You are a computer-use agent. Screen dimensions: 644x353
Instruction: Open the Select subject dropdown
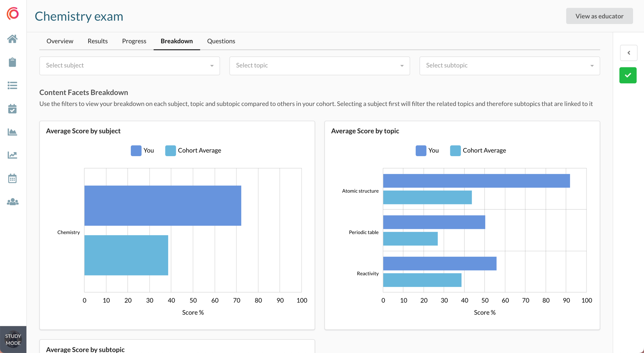129,66
